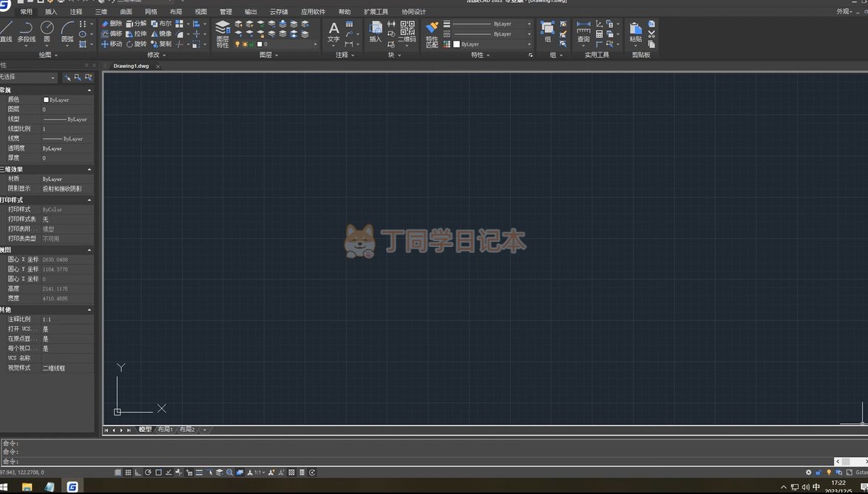Click the Match Properties (特性匹配) brush

click(432, 34)
